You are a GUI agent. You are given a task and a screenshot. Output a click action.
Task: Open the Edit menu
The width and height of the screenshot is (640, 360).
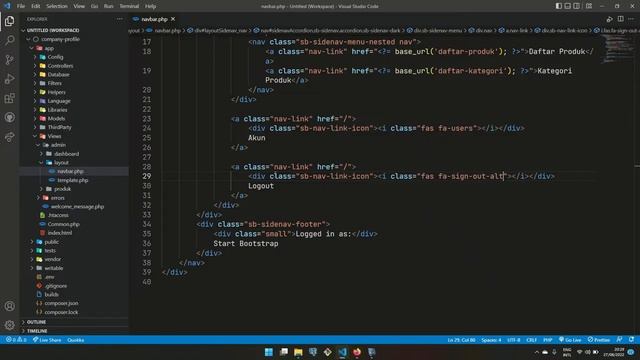tap(36, 6)
